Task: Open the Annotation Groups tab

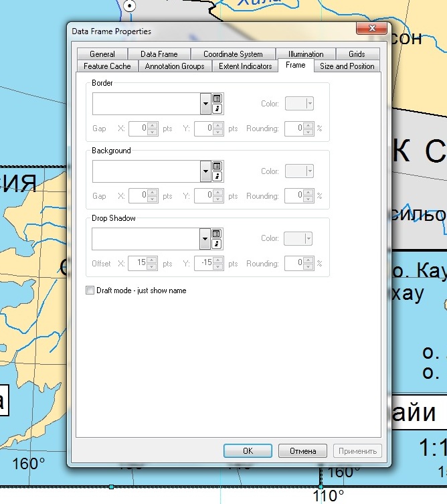Action: [x=175, y=66]
